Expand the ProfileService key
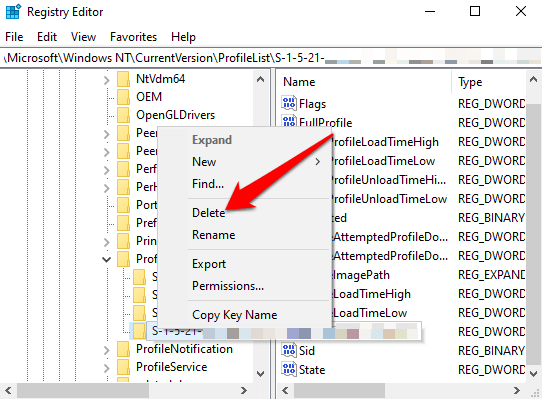The height and width of the screenshot is (399, 543). pos(107,369)
